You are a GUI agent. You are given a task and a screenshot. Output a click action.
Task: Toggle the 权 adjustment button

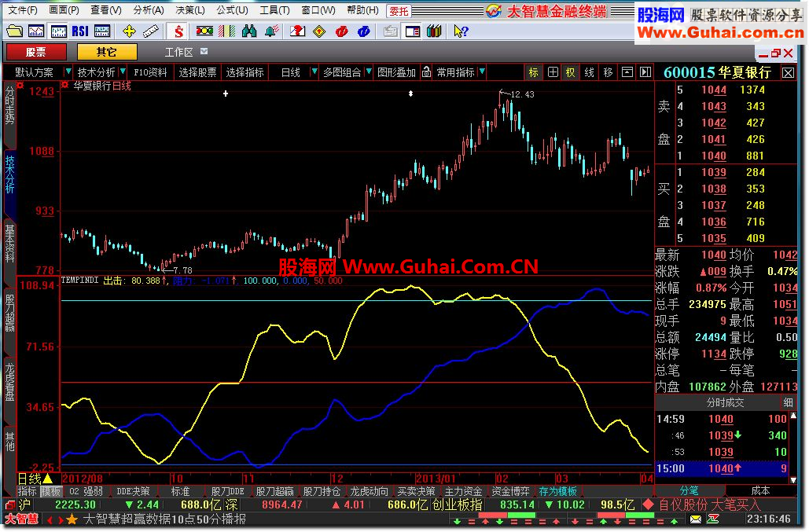(x=571, y=72)
